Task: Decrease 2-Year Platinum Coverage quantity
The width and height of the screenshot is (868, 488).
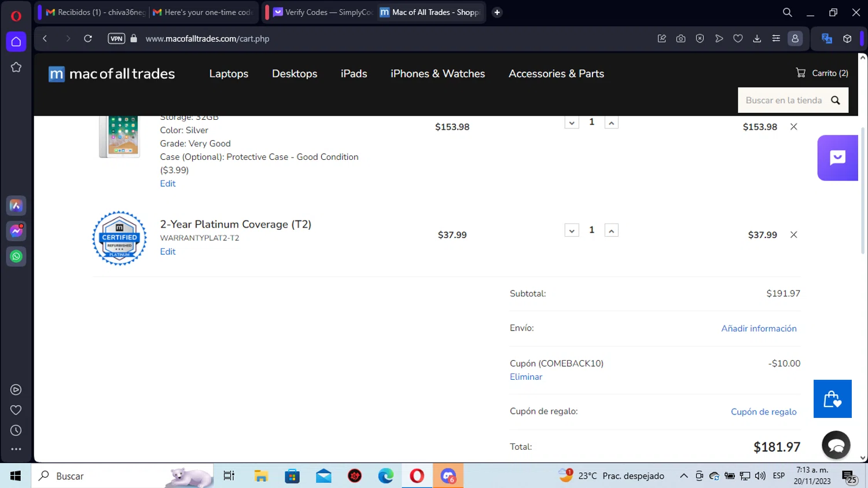Action: coord(572,230)
